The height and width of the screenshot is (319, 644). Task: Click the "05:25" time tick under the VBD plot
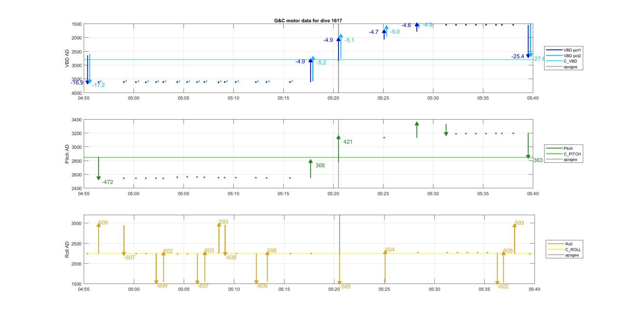[x=383, y=98]
